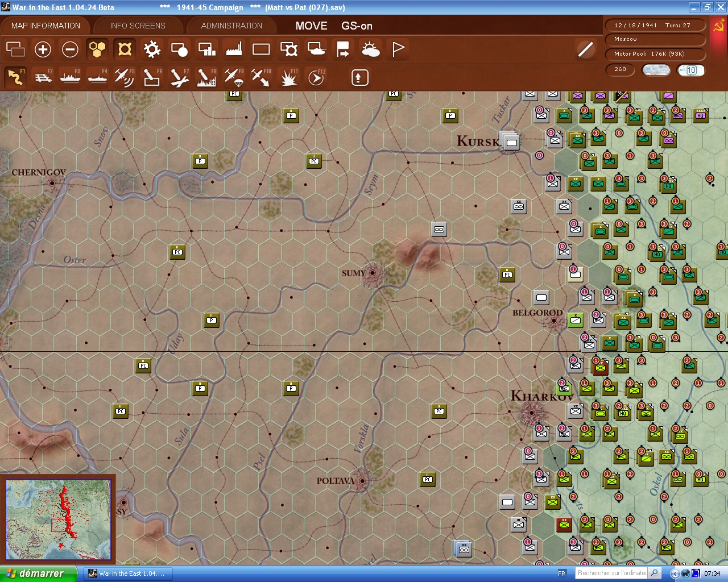Toggle the hex grid display
728x582 pixels.
pyautogui.click(x=97, y=49)
